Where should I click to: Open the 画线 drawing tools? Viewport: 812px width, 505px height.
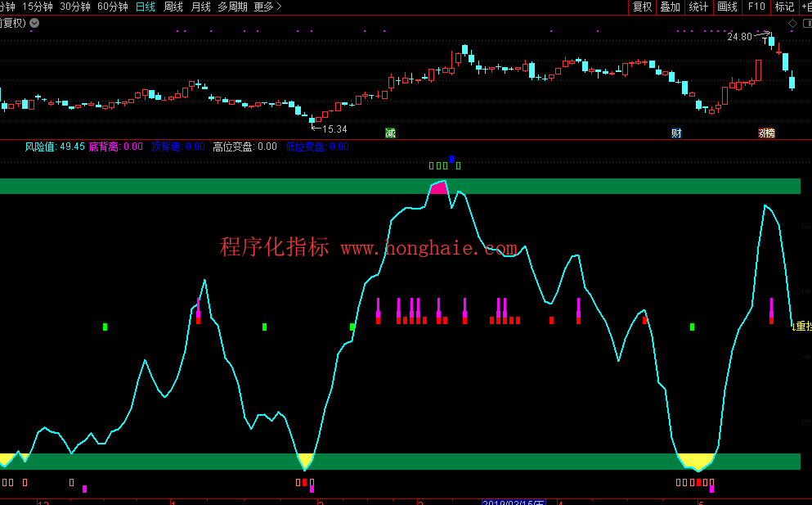tap(727, 7)
